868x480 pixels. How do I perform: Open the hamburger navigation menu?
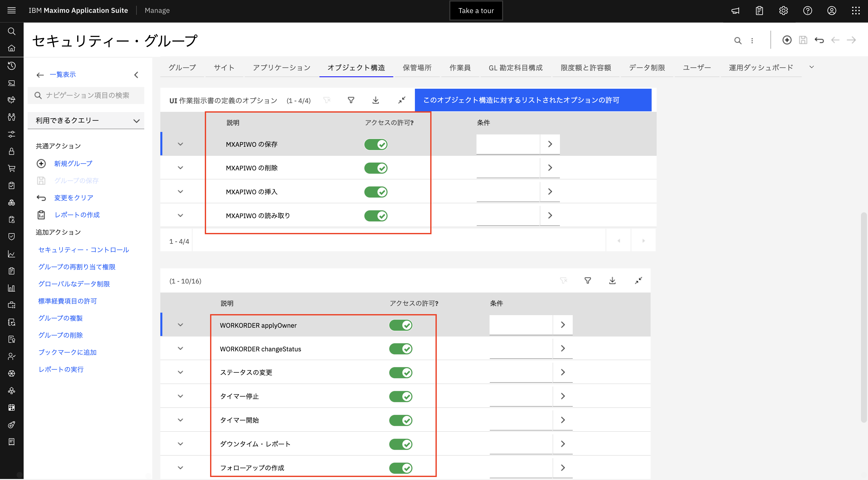coord(12,11)
